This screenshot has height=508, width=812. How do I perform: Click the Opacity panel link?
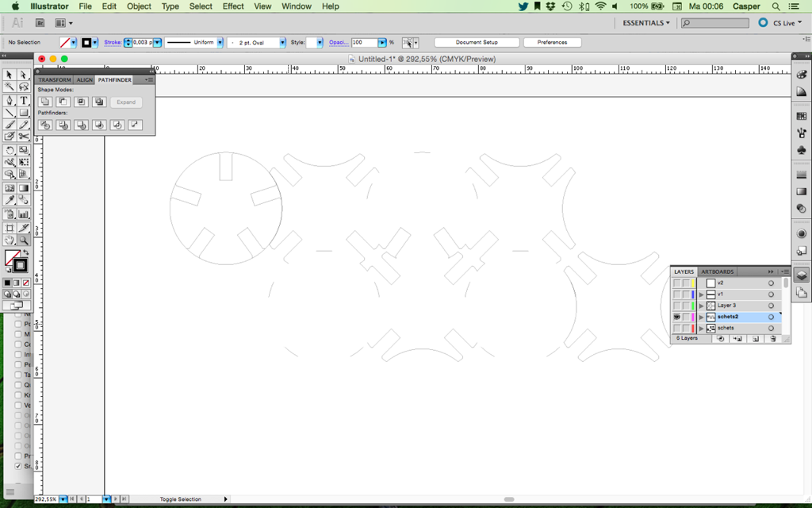tap(339, 43)
